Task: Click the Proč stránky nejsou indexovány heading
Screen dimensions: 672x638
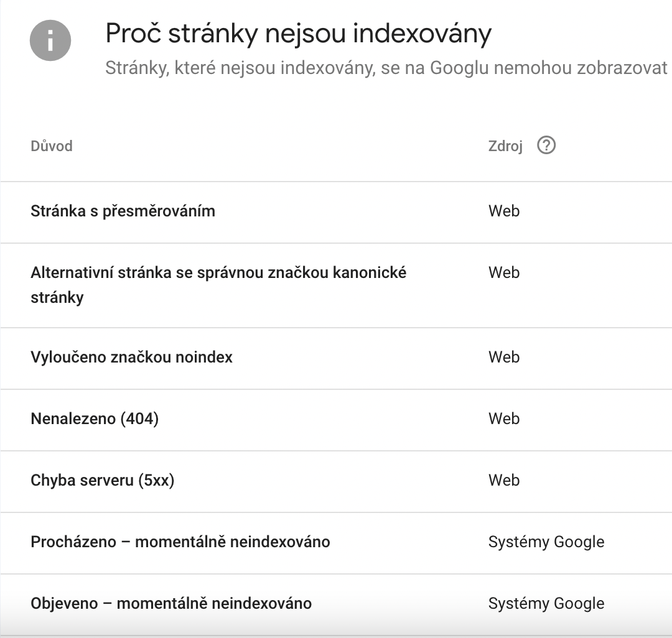Action: [298, 34]
